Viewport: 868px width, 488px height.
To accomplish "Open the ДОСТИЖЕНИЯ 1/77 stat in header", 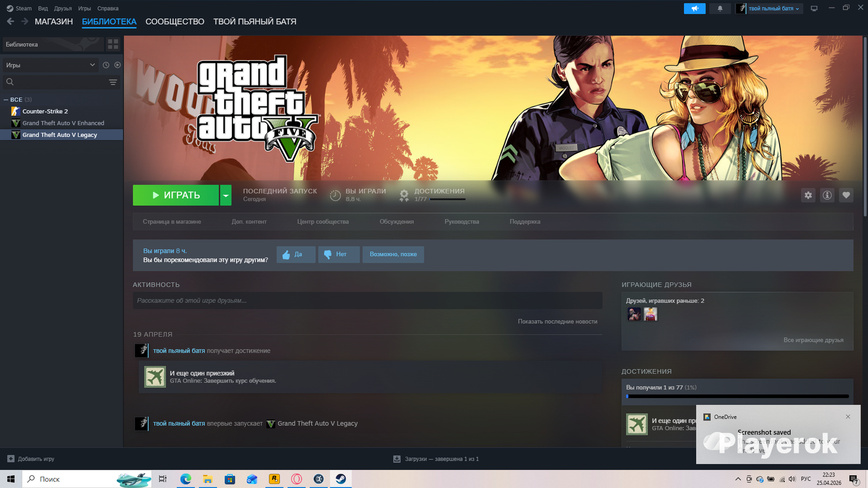I will 434,195.
